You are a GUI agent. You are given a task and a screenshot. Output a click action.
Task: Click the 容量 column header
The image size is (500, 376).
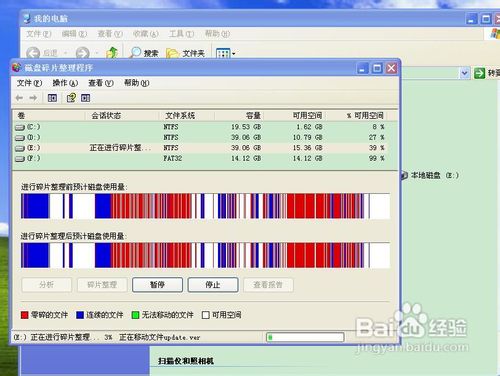(x=239, y=116)
